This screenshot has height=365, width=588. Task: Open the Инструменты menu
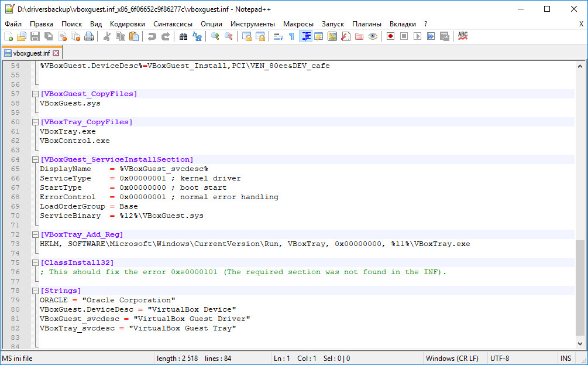pyautogui.click(x=253, y=24)
